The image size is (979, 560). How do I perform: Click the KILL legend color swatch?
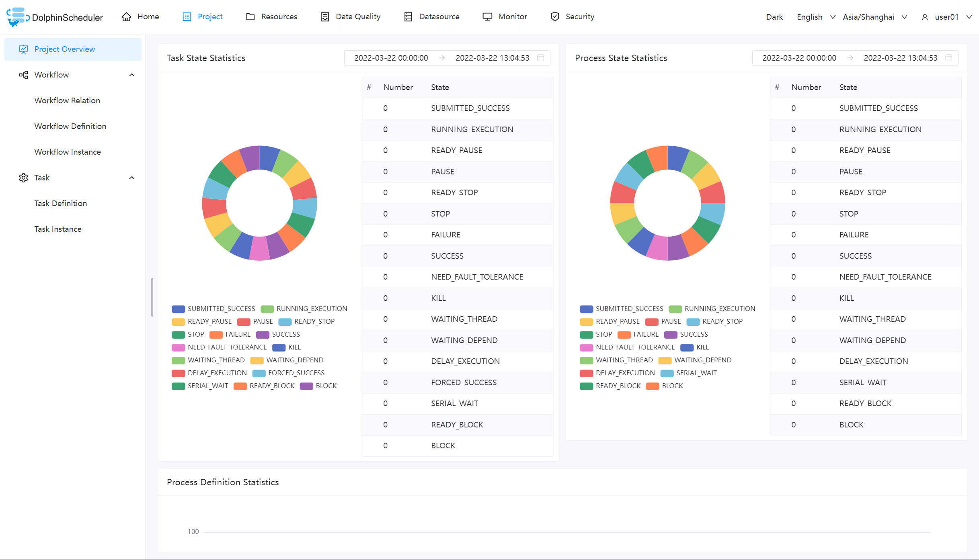click(x=278, y=347)
